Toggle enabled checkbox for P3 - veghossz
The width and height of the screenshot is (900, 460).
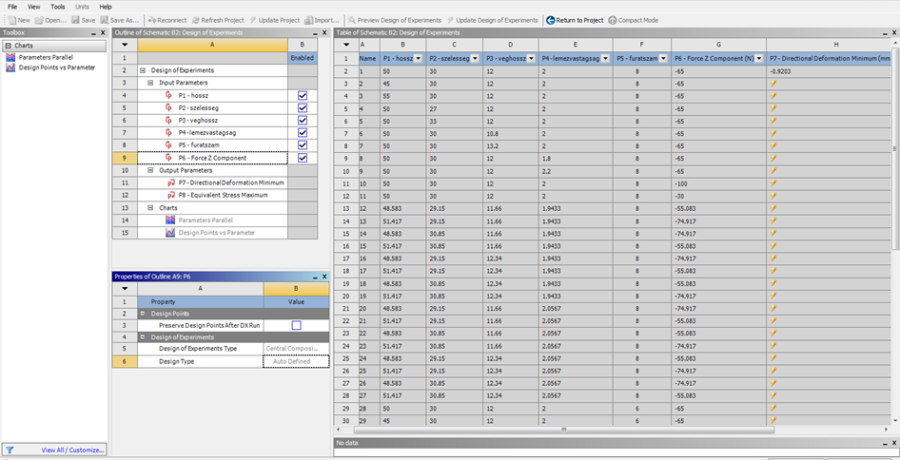(302, 121)
